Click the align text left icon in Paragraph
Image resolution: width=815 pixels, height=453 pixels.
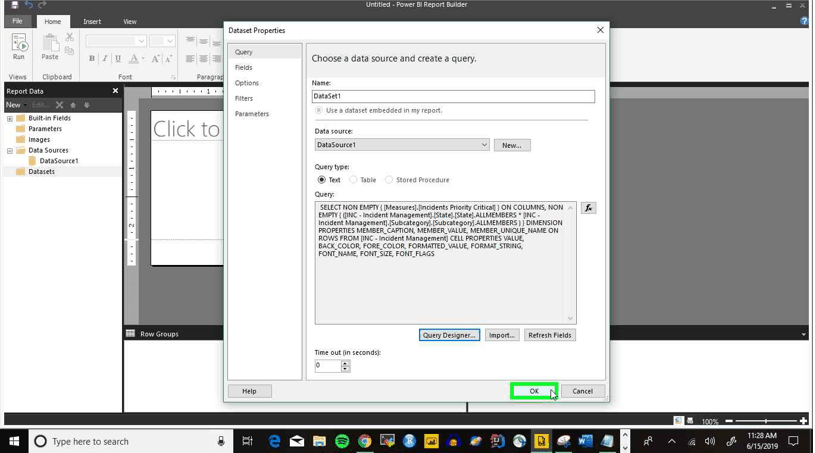pos(190,59)
